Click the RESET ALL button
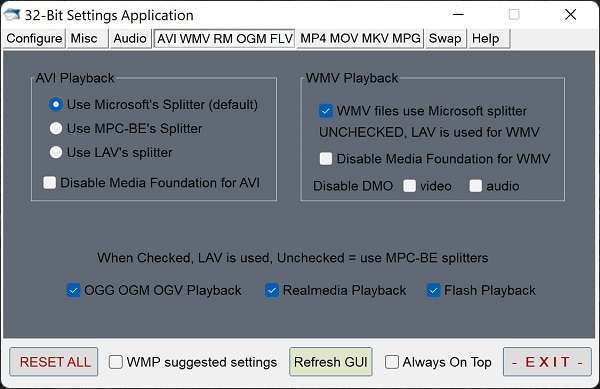 coord(54,361)
